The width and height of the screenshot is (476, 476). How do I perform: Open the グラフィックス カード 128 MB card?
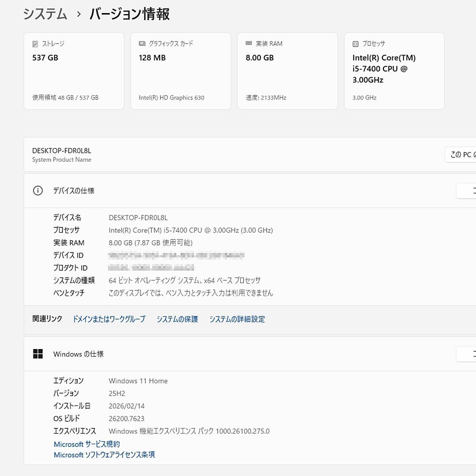(181, 71)
